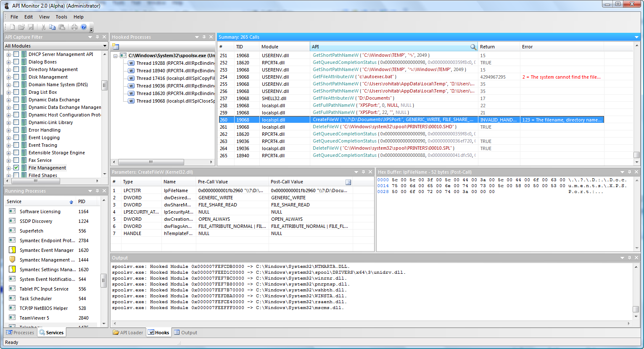
Task: Collapse the spoolsv.exe process tree node
Action: 115,56
